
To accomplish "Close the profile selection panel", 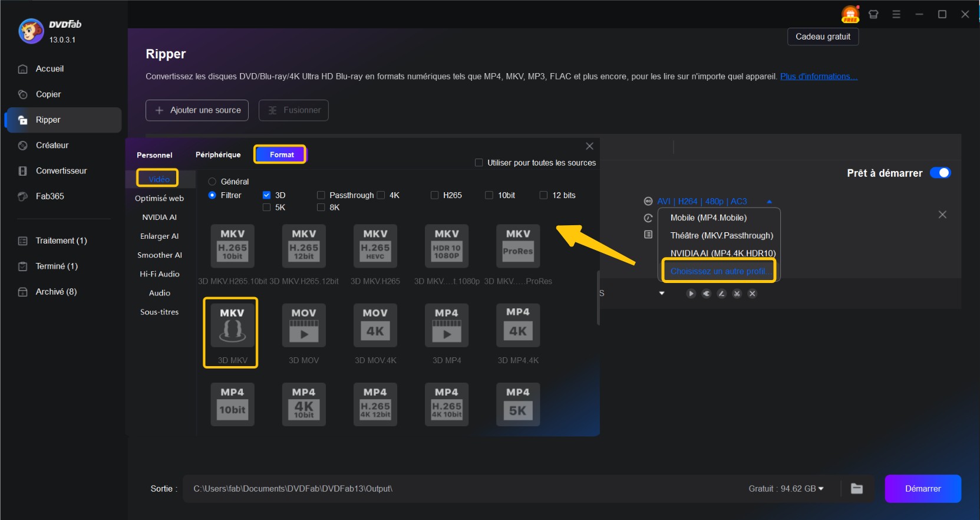I will [x=589, y=146].
